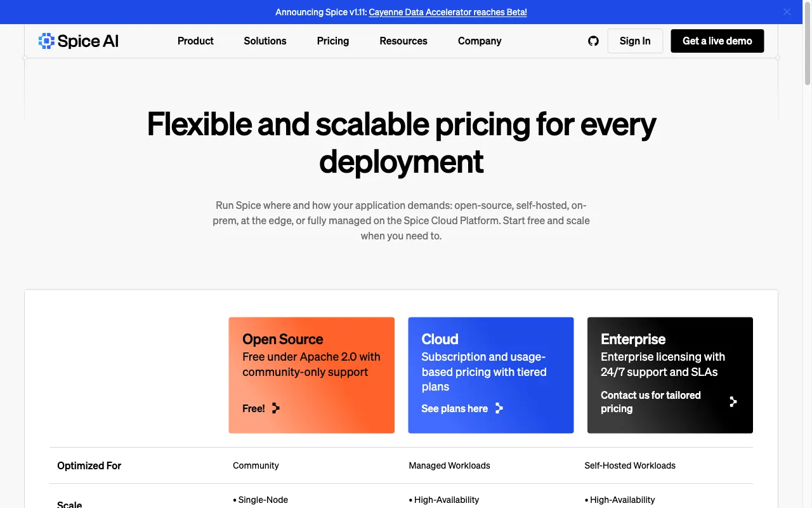Screen dimensions: 812x508
Task: Open Cayenne Data Accelerator reaches Beta link
Action: (x=448, y=12)
